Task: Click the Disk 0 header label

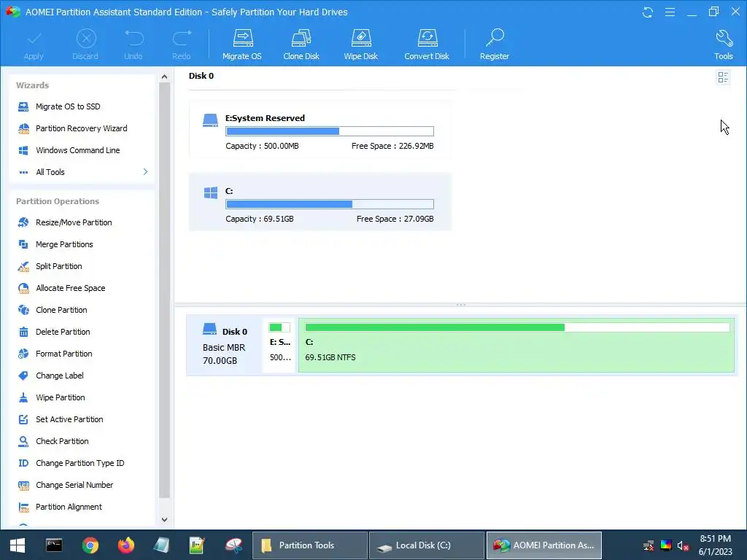Action: pos(201,76)
